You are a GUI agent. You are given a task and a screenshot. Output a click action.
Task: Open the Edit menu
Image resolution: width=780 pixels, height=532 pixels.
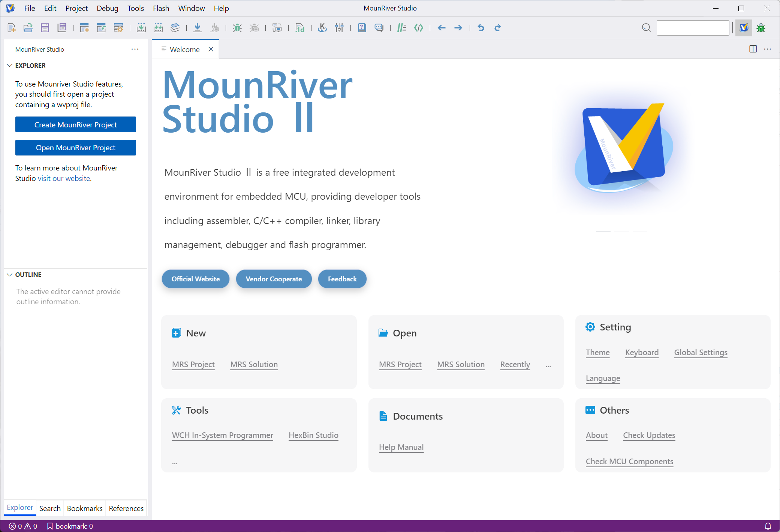[50, 8]
